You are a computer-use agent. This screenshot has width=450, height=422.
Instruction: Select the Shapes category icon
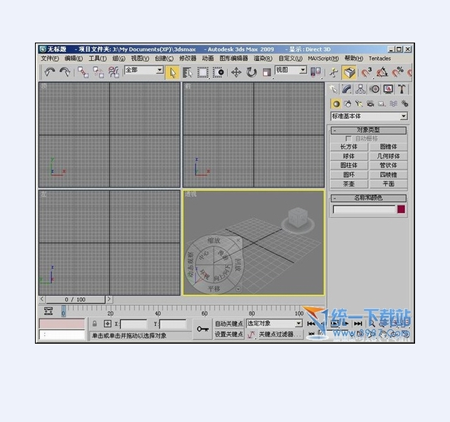coord(348,104)
